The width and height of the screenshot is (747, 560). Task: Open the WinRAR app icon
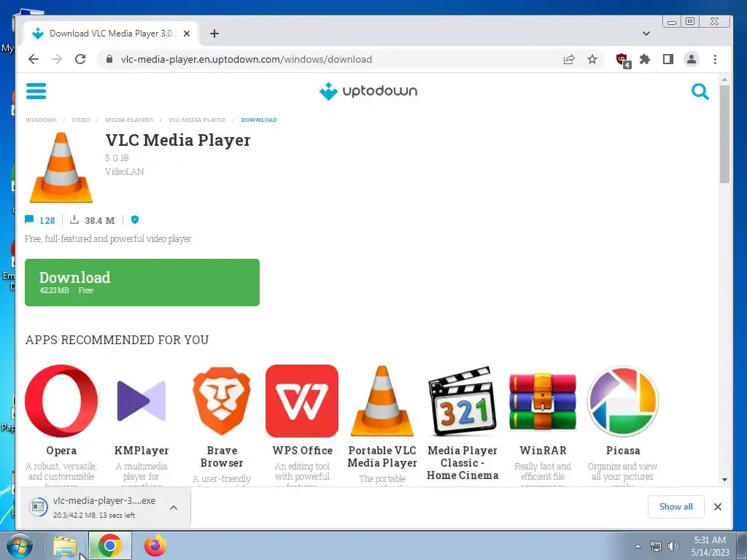click(x=543, y=401)
